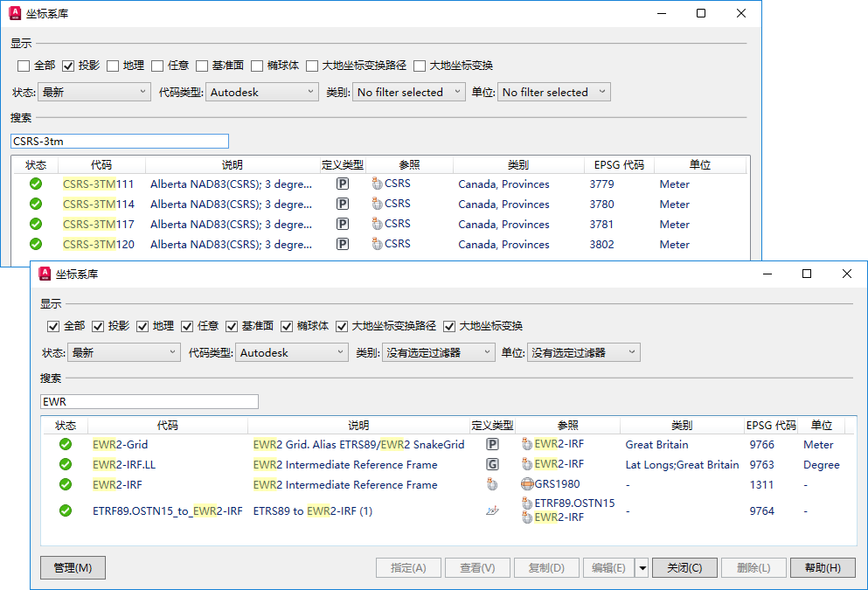Sort by 代码 column in the front window

click(x=167, y=425)
